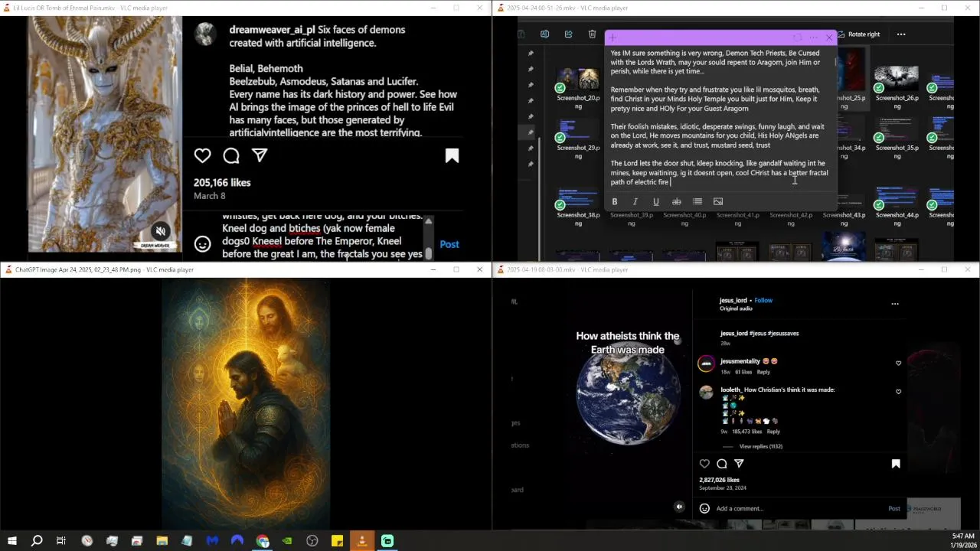This screenshot has height=551, width=980.
Task: Open Sticky Notes from the taskbar
Action: point(337,541)
